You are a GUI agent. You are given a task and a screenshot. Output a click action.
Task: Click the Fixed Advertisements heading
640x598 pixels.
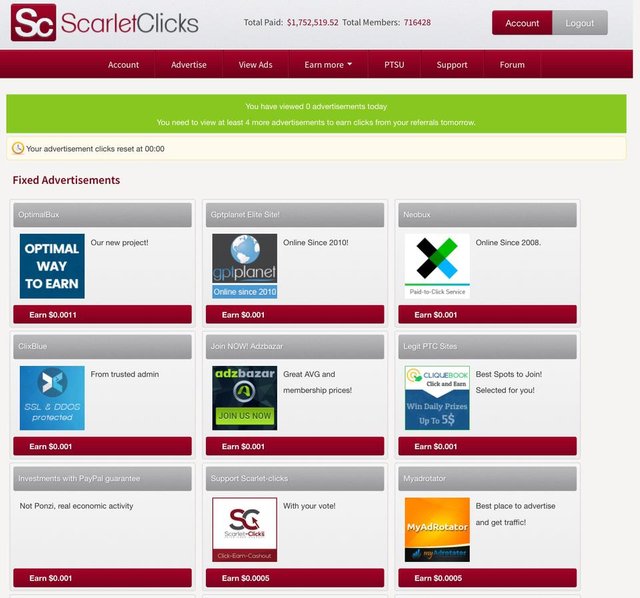coord(66,180)
